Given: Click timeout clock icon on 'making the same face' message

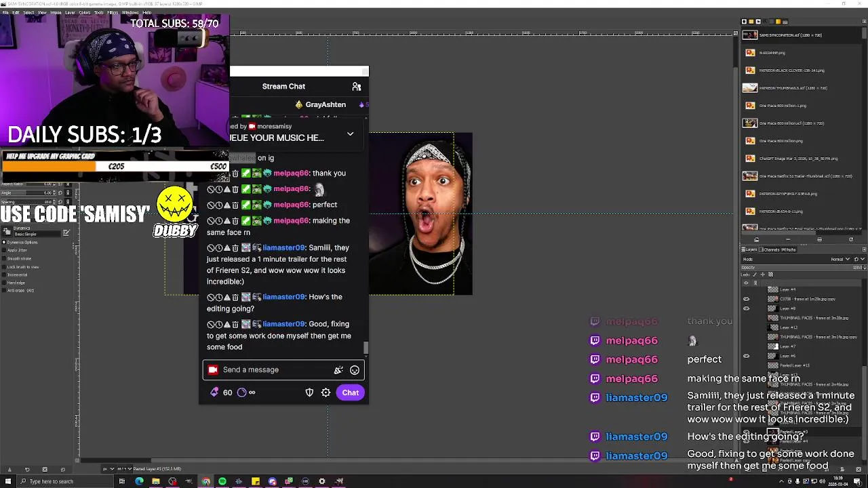Looking at the screenshot, I should (219, 221).
